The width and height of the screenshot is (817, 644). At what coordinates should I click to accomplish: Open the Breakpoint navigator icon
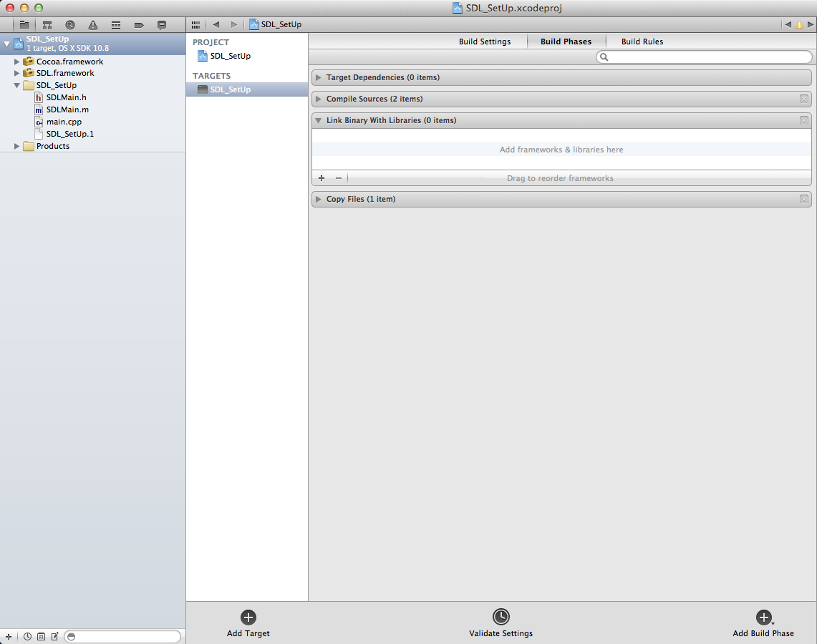[x=139, y=24]
